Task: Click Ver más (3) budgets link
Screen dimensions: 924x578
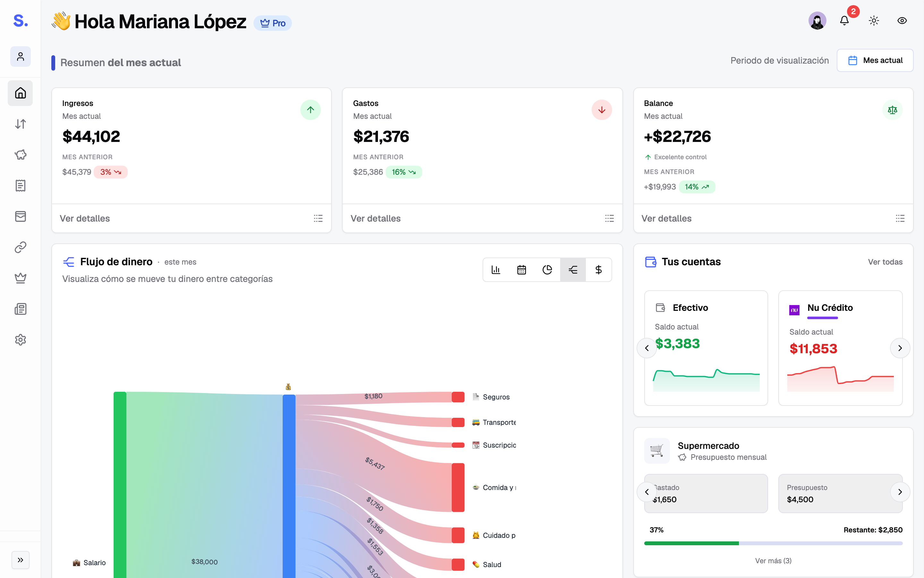Action: coord(773,560)
